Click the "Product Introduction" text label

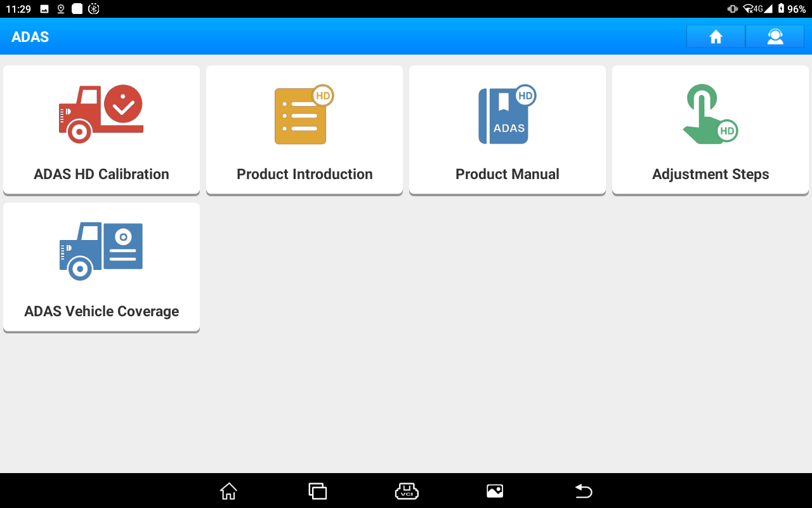coord(304,174)
